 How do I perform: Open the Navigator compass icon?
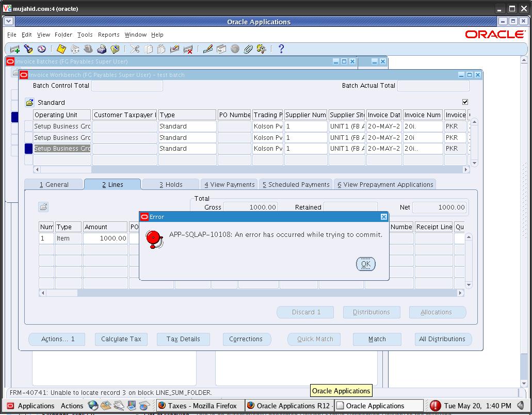click(x=42, y=49)
